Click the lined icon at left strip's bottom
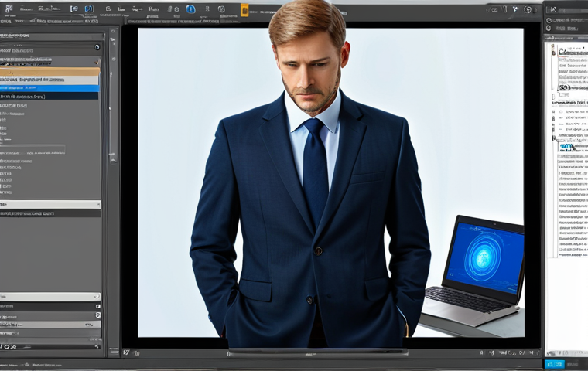588x371 pixels. click(x=114, y=351)
